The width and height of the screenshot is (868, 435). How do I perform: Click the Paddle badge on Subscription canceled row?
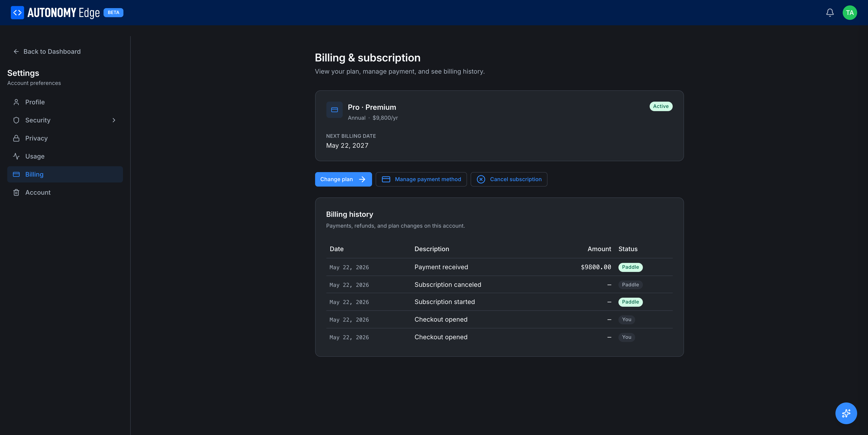[630, 285]
